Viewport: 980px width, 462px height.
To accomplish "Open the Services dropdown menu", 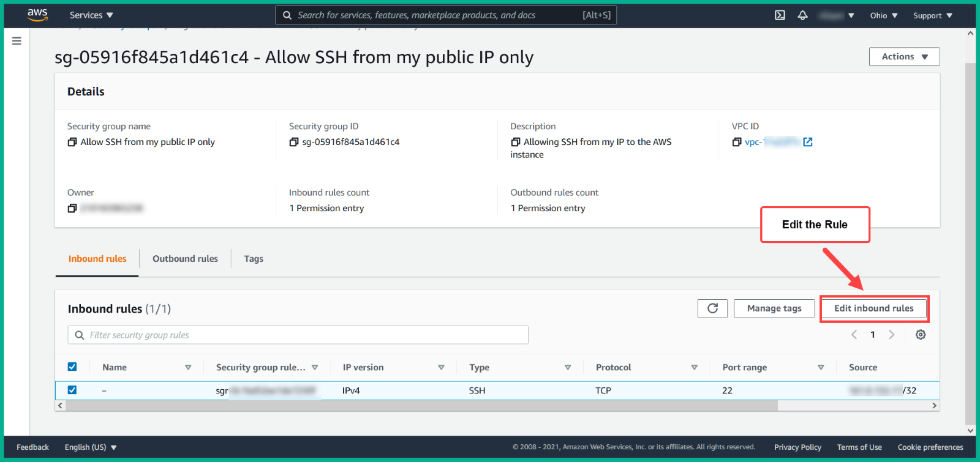I will pyautogui.click(x=91, y=15).
